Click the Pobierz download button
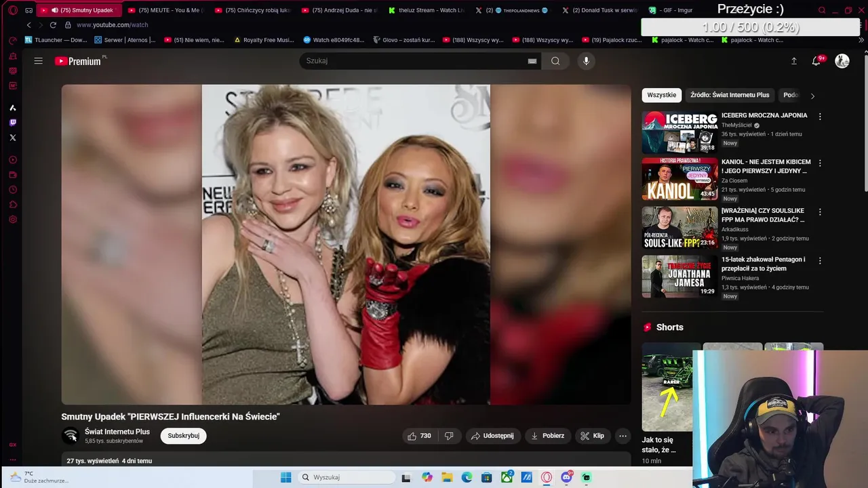The image size is (868, 488). (547, 436)
